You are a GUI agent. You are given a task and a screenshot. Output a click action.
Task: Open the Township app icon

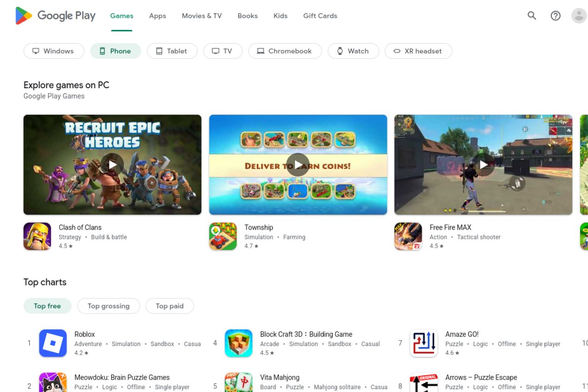click(223, 236)
